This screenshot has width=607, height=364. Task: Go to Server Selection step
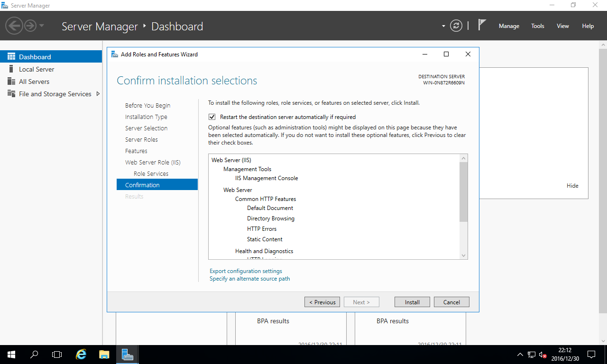[146, 128]
